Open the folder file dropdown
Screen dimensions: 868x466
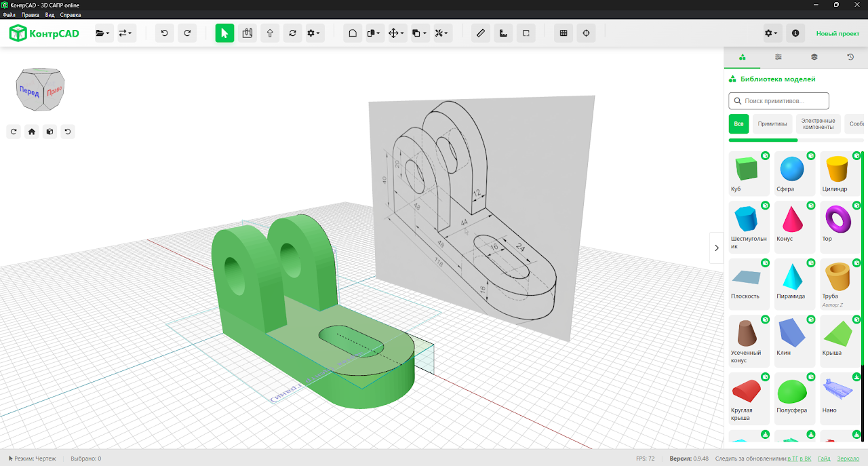tap(103, 33)
